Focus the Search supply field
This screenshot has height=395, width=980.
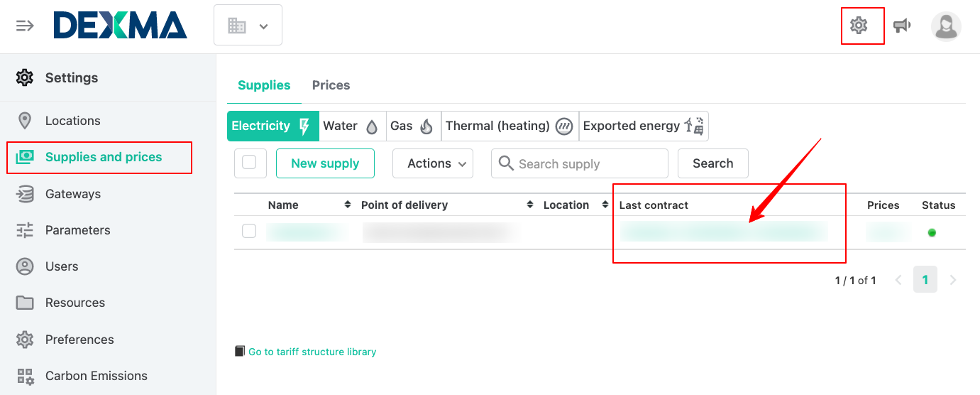[580, 163]
